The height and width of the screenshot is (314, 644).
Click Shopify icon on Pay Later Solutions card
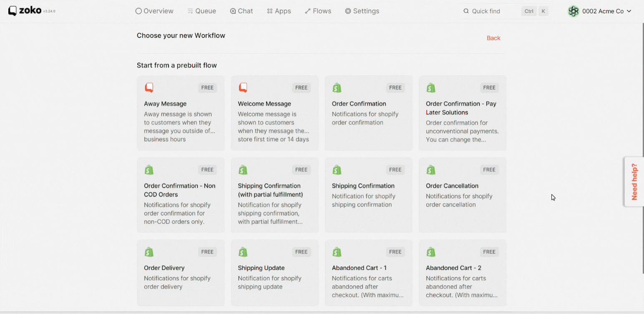(431, 88)
